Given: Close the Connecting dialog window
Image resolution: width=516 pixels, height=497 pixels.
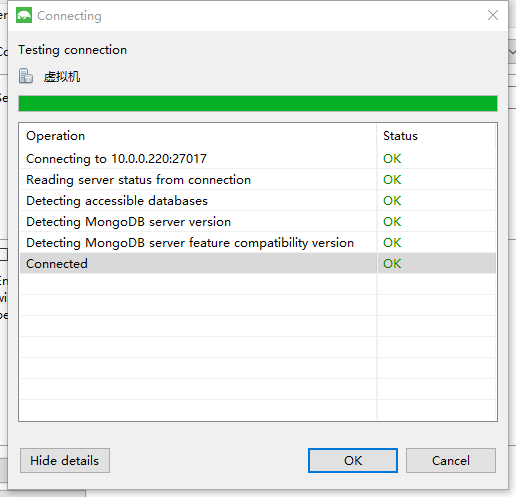Looking at the screenshot, I should pyautogui.click(x=493, y=15).
